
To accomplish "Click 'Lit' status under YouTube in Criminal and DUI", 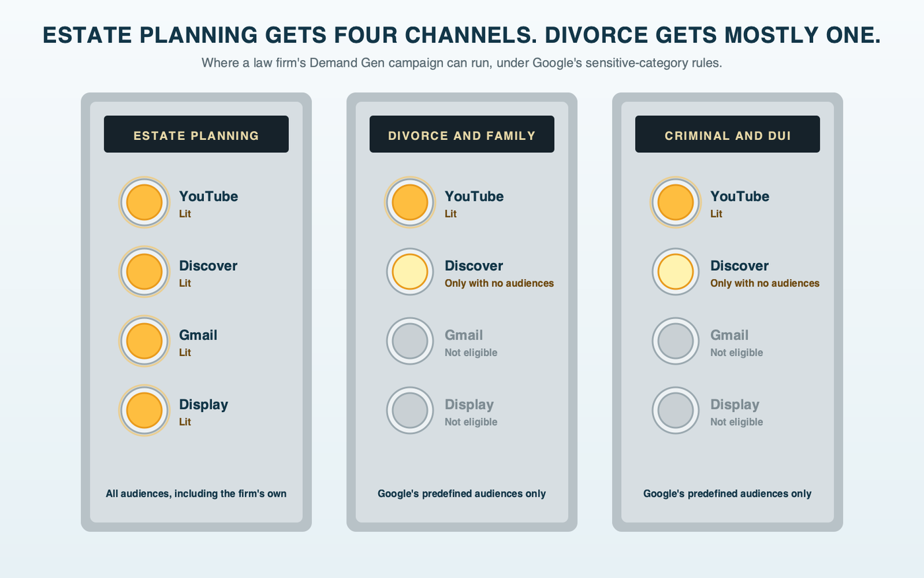I will (x=716, y=214).
